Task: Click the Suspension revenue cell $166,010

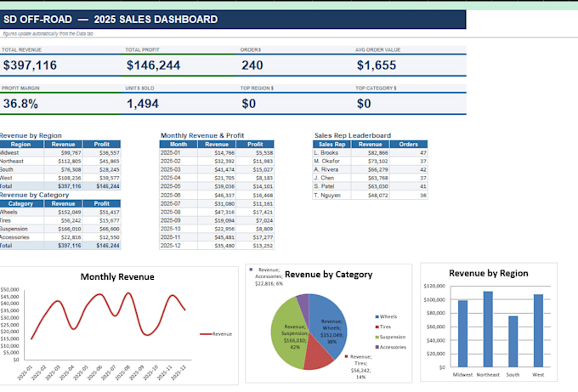Action: [64, 229]
